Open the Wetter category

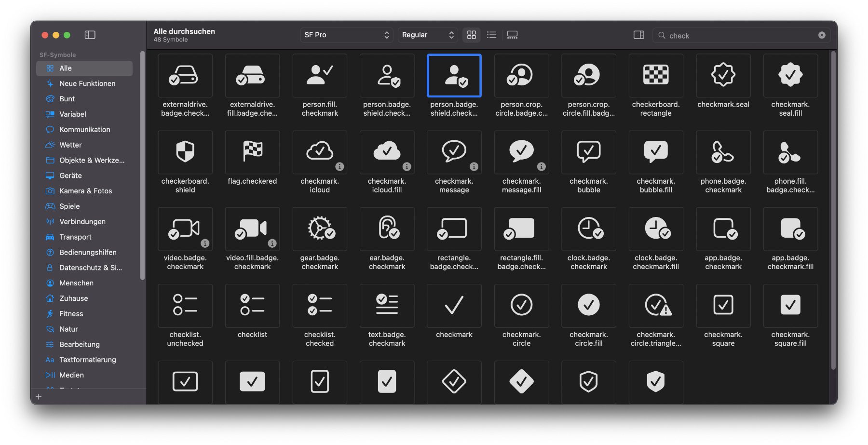[x=84, y=145]
